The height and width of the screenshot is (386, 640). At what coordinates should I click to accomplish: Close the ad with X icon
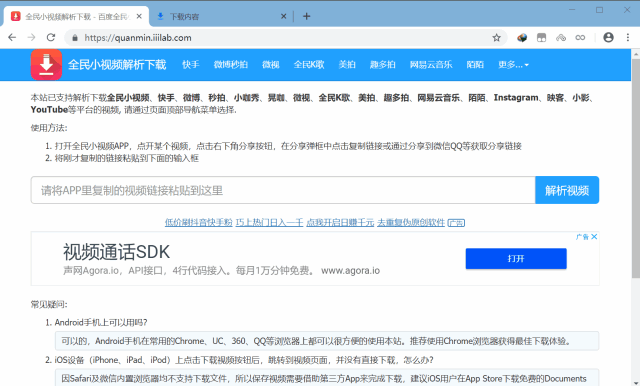pos(594,237)
